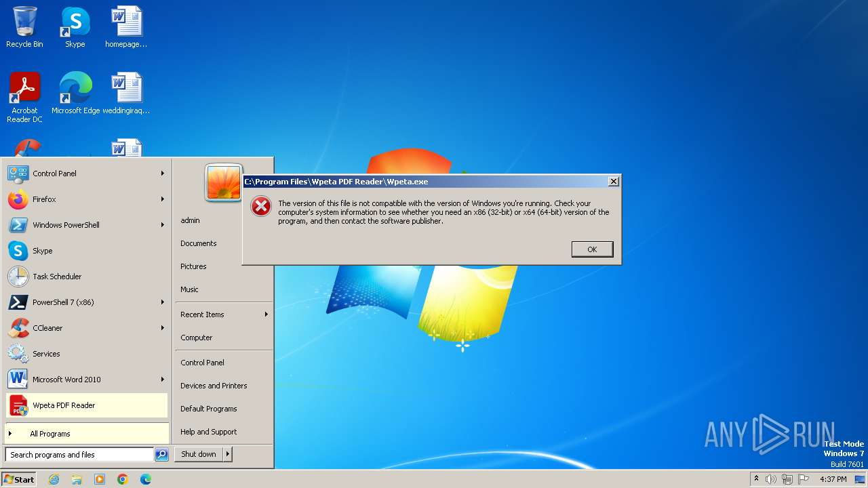Click the user account picture in Start menu
Viewport: 868px width, 488px height.
pos(224,183)
